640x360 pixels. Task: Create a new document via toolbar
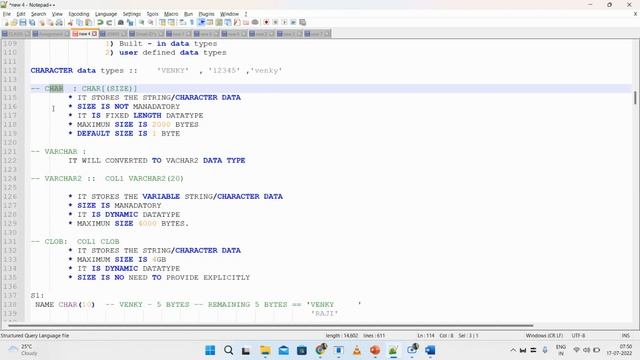(6, 22)
